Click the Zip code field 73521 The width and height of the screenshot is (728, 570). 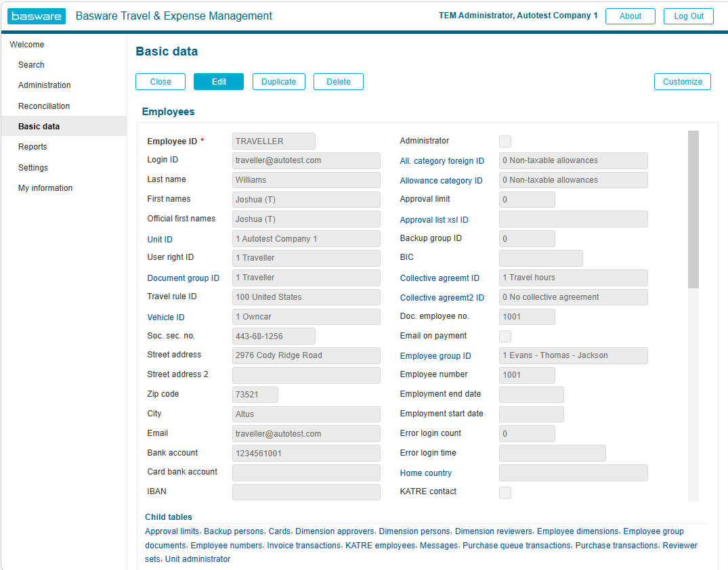point(255,395)
